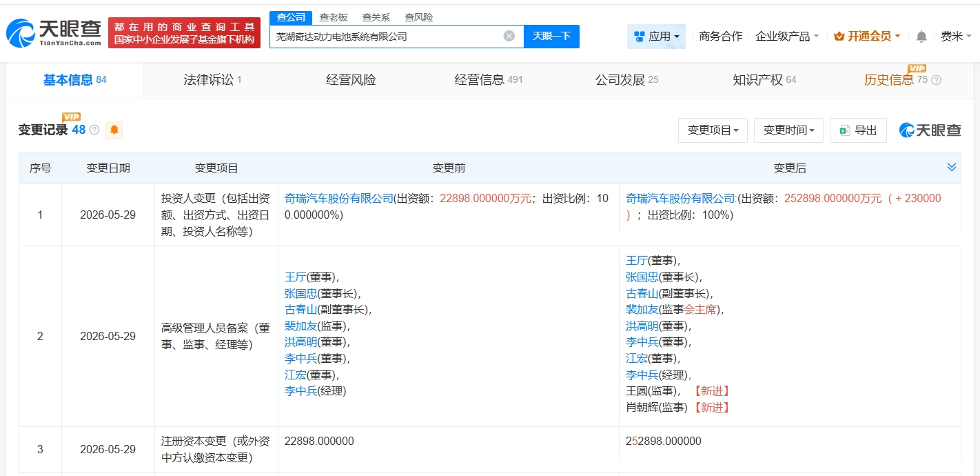
Task: Open 奇瑞汽车股份有限公司 link in 变更后 column
Action: click(x=680, y=198)
